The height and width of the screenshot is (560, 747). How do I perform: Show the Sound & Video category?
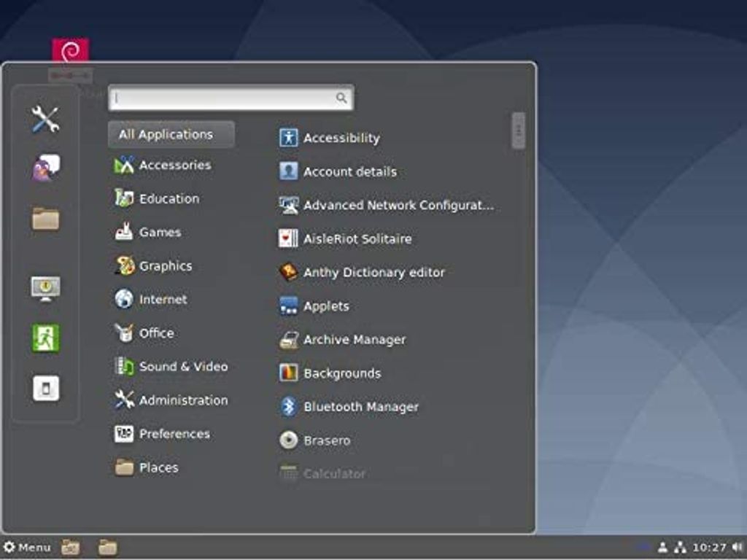[182, 366]
